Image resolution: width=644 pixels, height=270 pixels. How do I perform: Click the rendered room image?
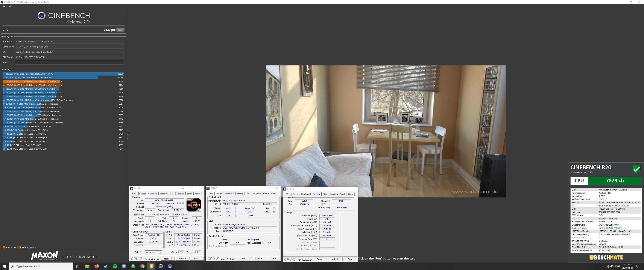pyautogui.click(x=386, y=131)
